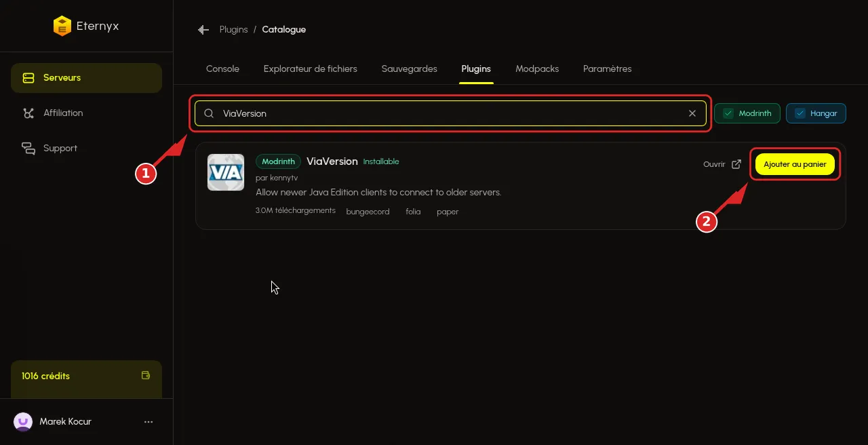Clear the ViaVersion search text
Viewport: 868px width, 445px height.
[692, 113]
